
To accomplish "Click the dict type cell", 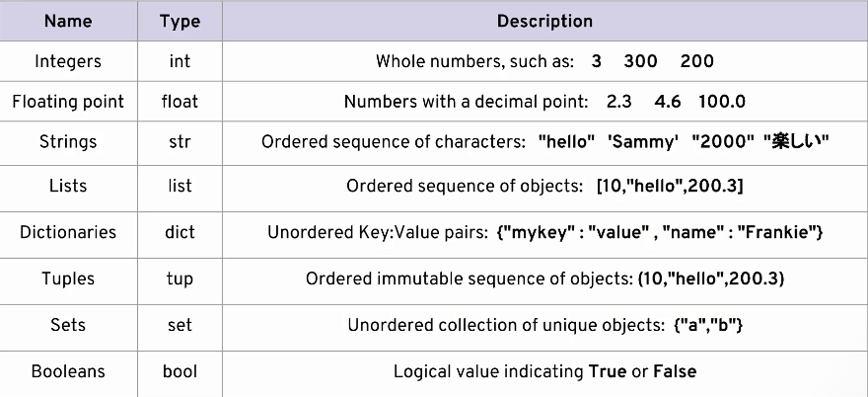I will tap(180, 232).
